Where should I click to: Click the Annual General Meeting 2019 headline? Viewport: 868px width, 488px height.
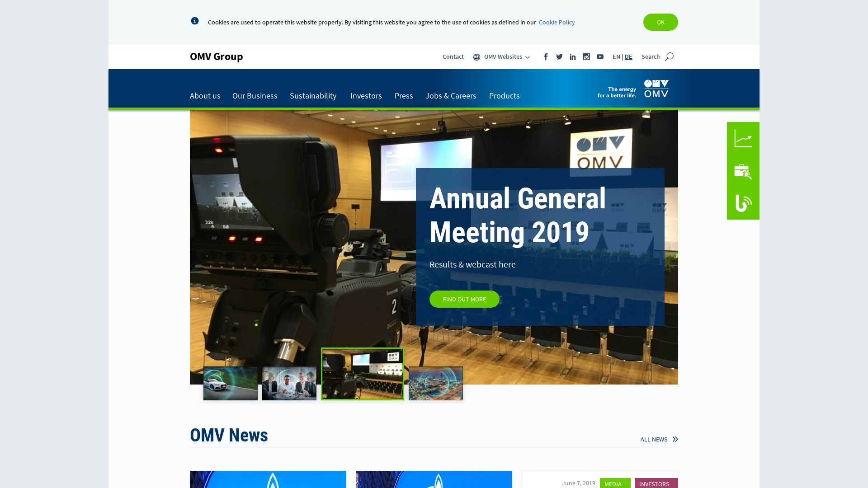click(x=518, y=215)
